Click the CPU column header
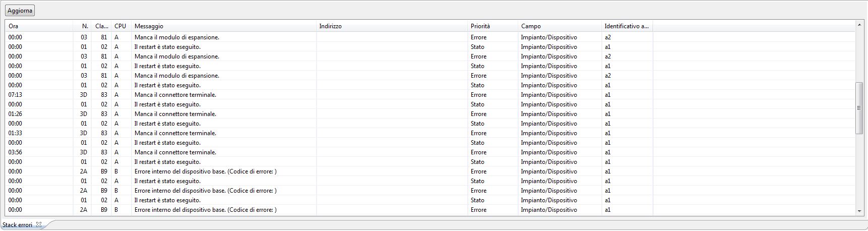 click(121, 26)
